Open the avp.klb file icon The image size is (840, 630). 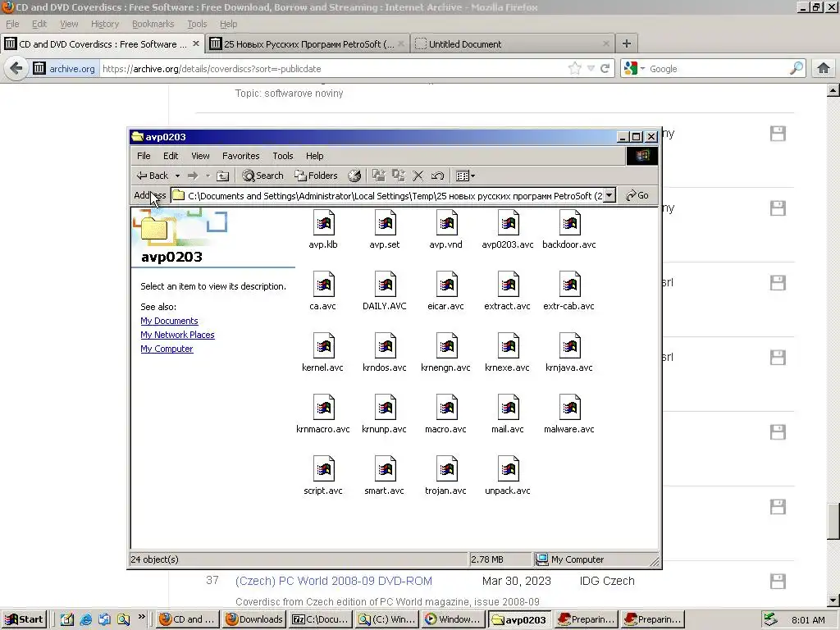[x=323, y=222]
